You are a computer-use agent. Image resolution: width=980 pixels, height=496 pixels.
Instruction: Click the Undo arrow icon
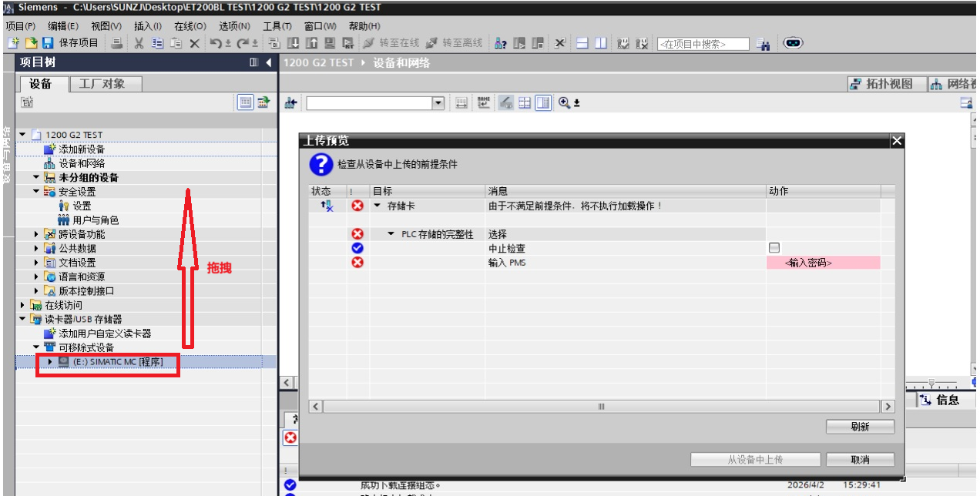click(x=216, y=43)
